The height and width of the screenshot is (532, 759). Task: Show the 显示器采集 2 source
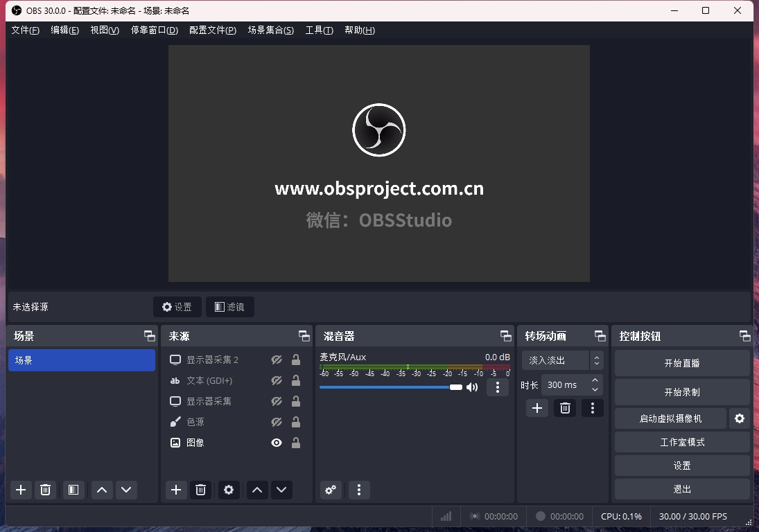tap(277, 360)
